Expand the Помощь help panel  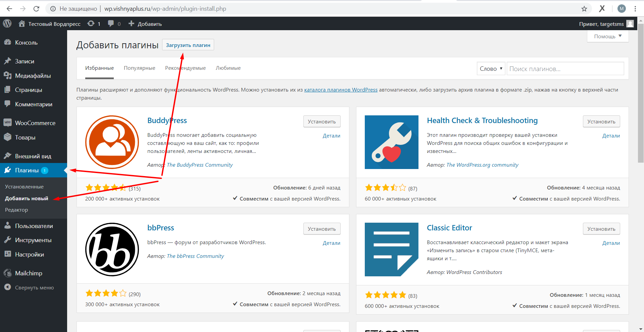click(x=608, y=36)
